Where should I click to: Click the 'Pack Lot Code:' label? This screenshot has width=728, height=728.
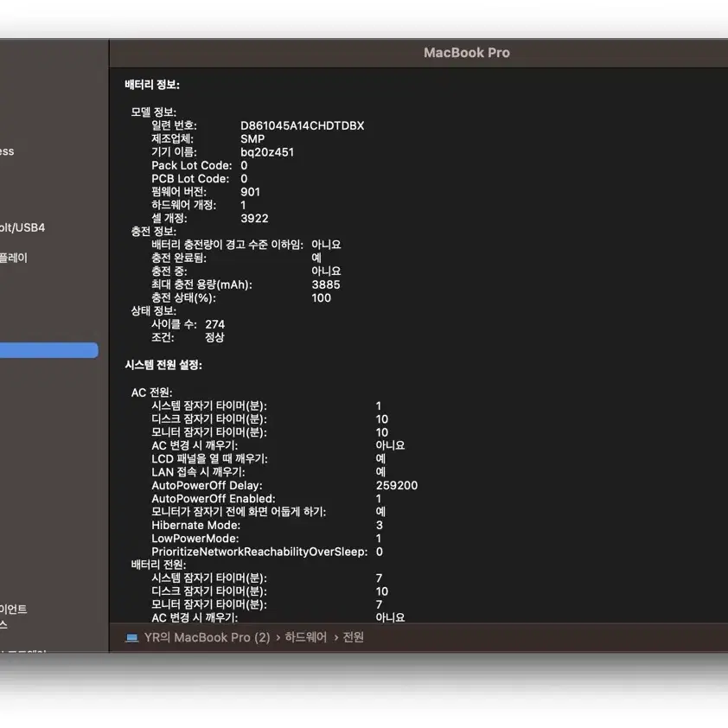click(192, 165)
